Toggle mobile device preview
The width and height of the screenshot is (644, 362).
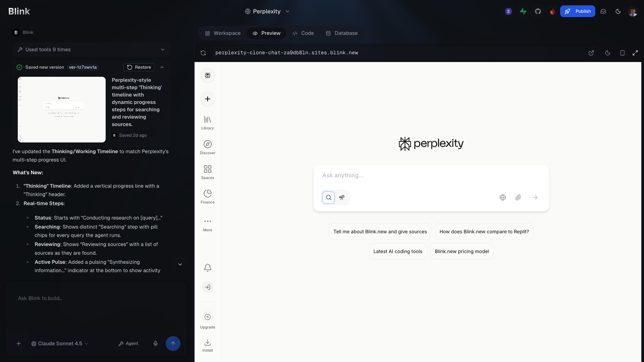(x=622, y=53)
